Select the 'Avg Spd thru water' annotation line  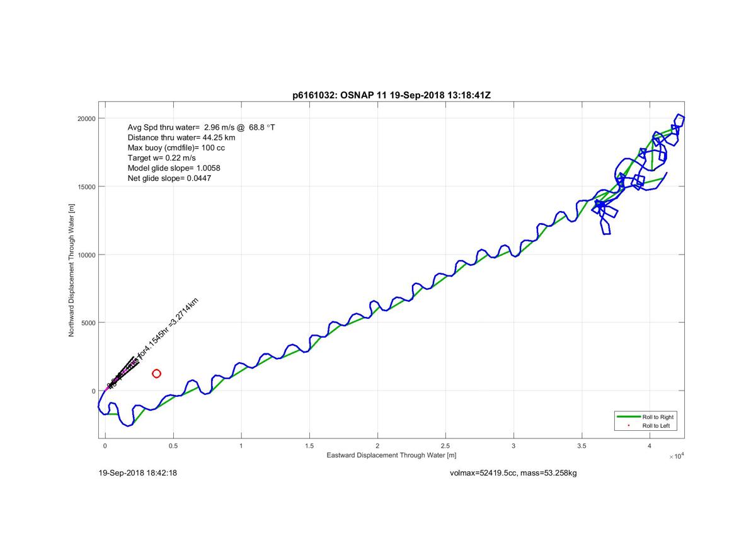(x=201, y=127)
